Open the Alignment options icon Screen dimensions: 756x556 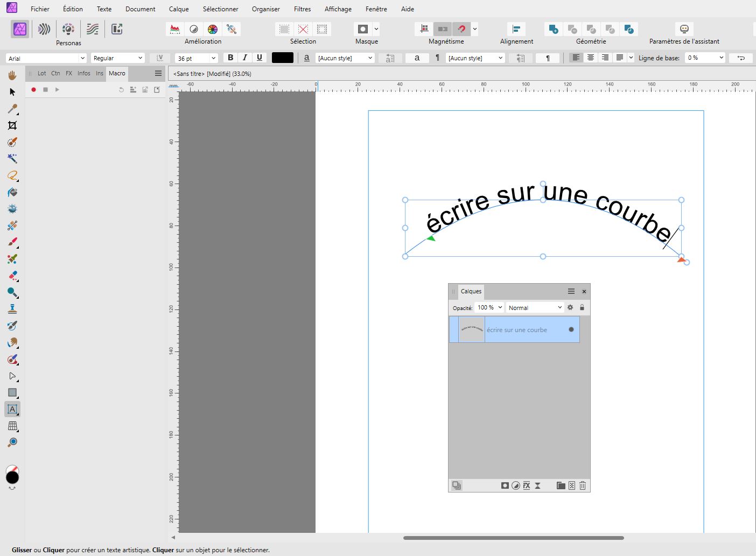tap(516, 29)
